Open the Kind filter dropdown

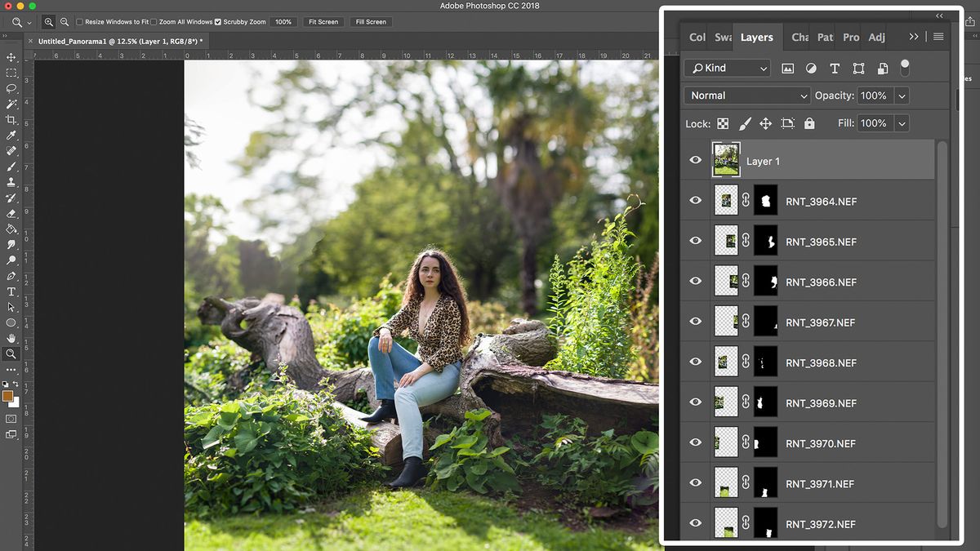pos(727,69)
